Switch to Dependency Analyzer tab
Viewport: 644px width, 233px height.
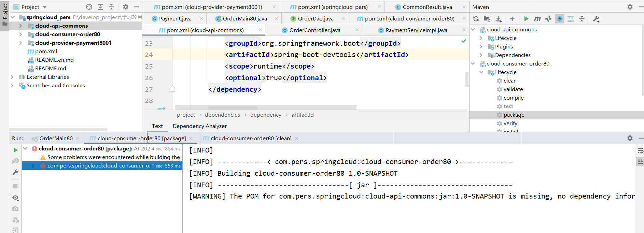click(200, 126)
